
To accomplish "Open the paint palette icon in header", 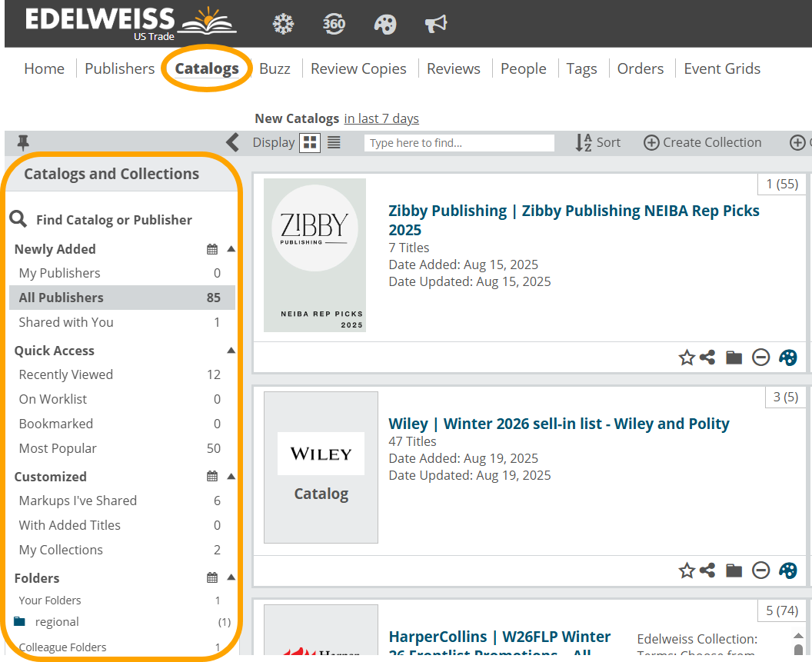I will (384, 24).
